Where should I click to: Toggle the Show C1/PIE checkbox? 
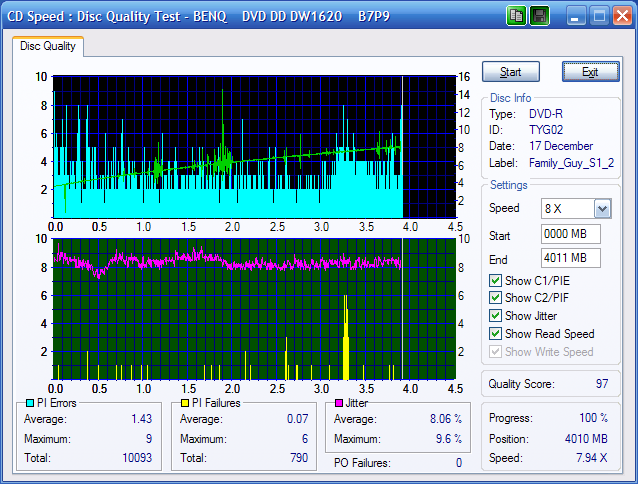[497, 280]
